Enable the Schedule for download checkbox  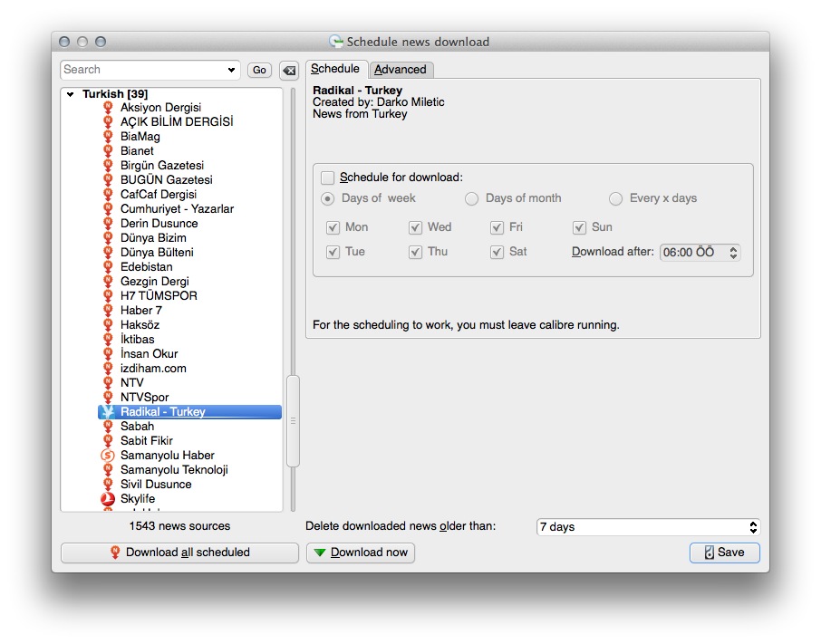pyautogui.click(x=328, y=178)
